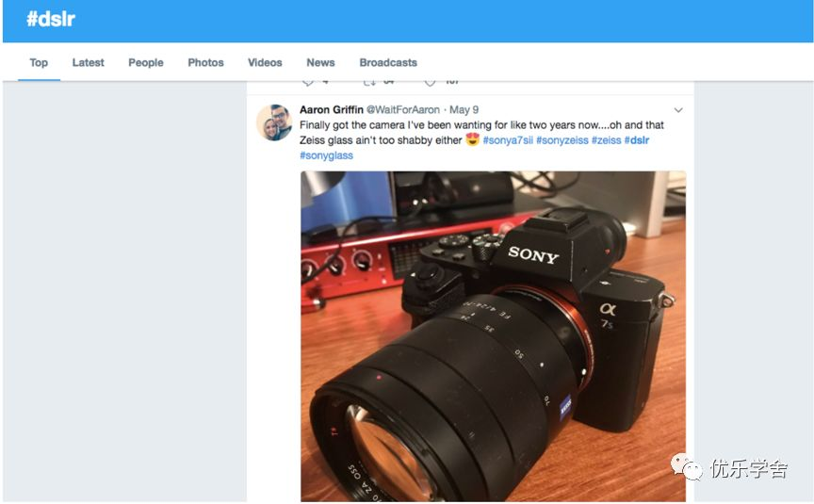Expand the tweet options chevron
814x504 pixels.
click(x=678, y=110)
